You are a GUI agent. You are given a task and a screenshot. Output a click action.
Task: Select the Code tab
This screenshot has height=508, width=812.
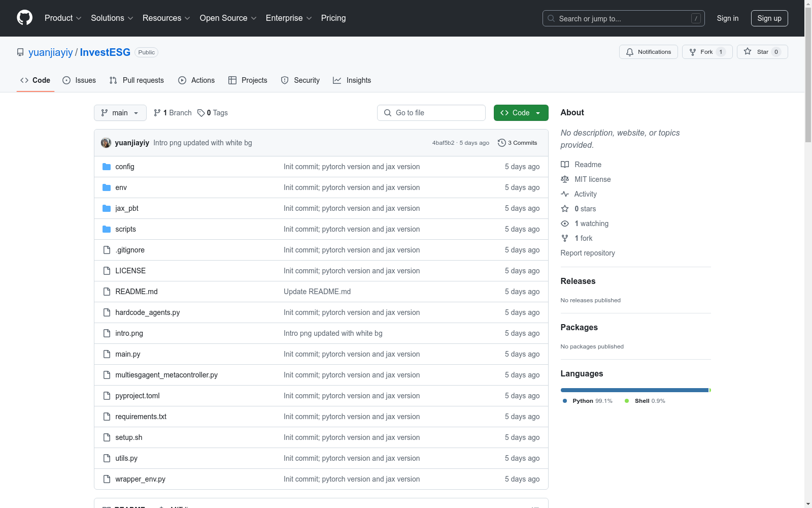point(36,80)
